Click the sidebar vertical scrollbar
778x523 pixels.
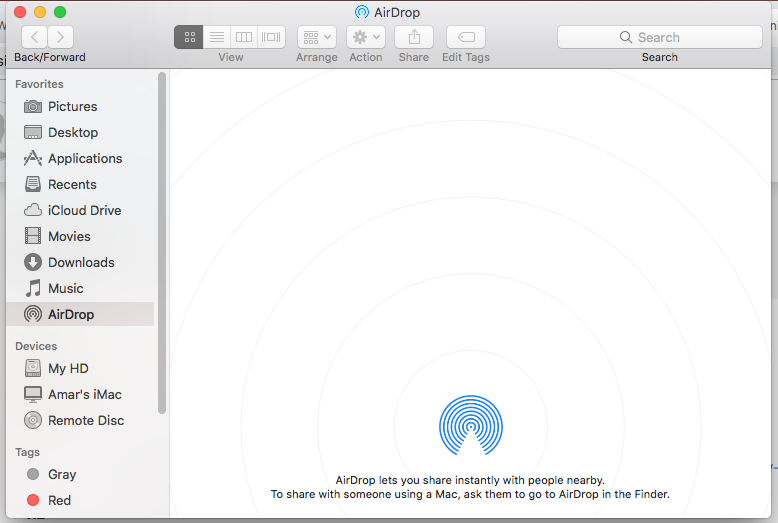coord(162,243)
